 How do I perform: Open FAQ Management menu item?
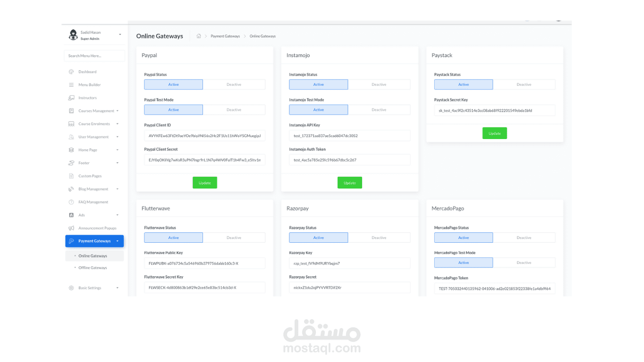point(94,202)
